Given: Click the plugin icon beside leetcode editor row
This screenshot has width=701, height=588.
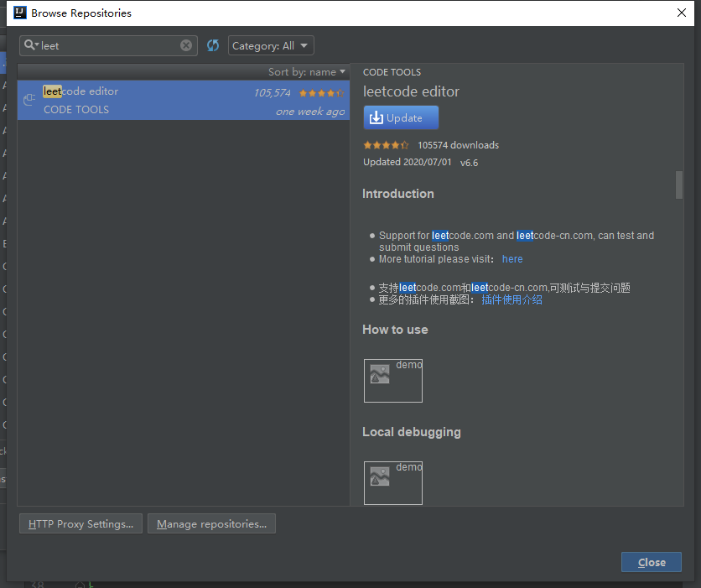Looking at the screenshot, I should (x=29, y=99).
